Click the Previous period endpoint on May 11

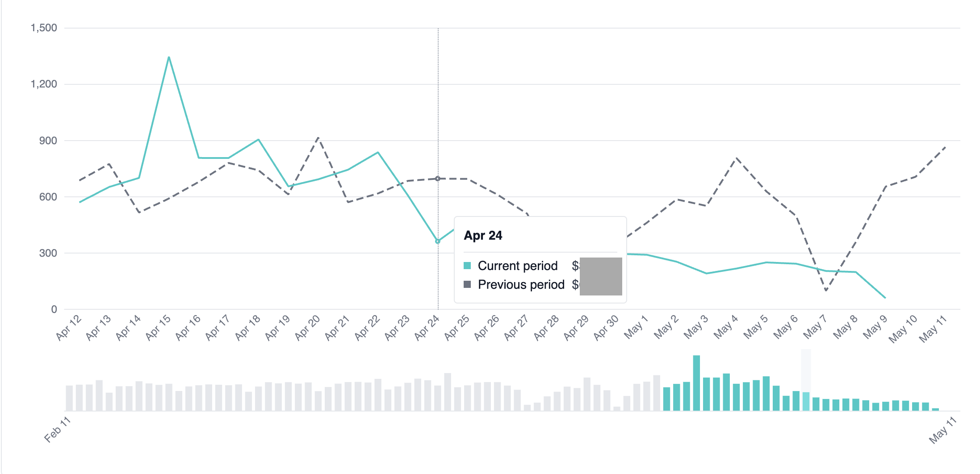(x=945, y=147)
